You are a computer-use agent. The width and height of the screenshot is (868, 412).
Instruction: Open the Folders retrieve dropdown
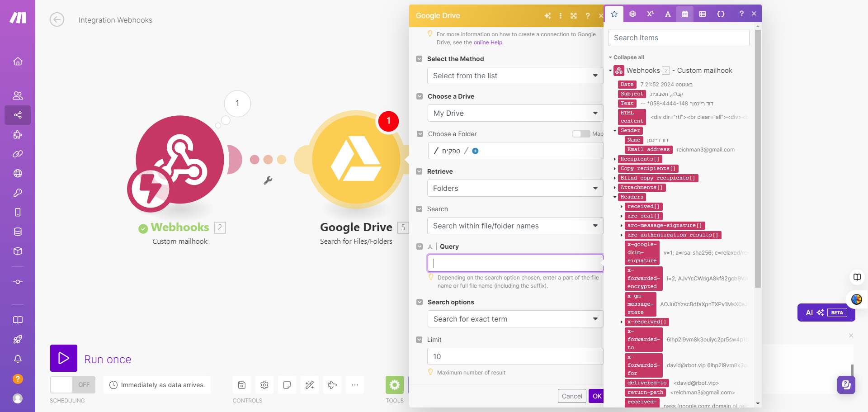click(x=515, y=188)
